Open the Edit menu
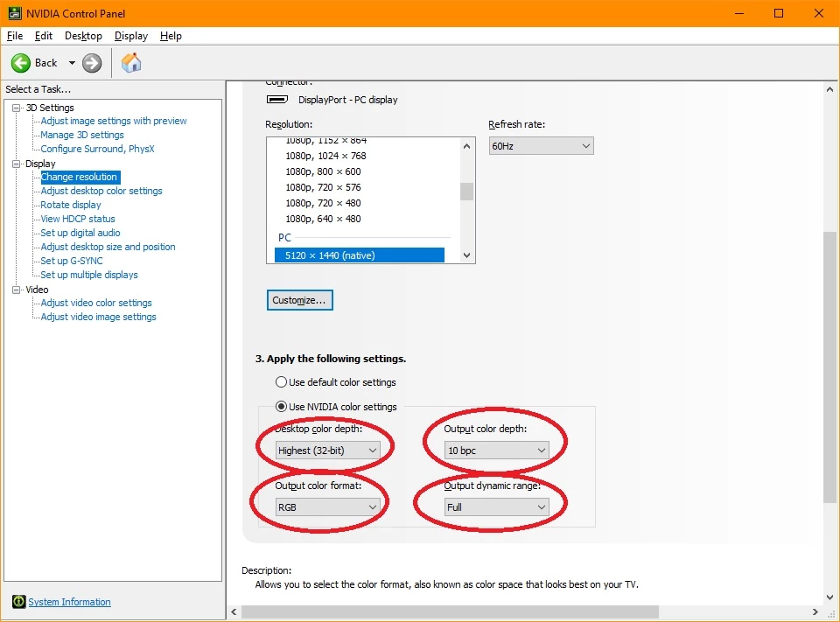The height and width of the screenshot is (622, 840). [44, 36]
